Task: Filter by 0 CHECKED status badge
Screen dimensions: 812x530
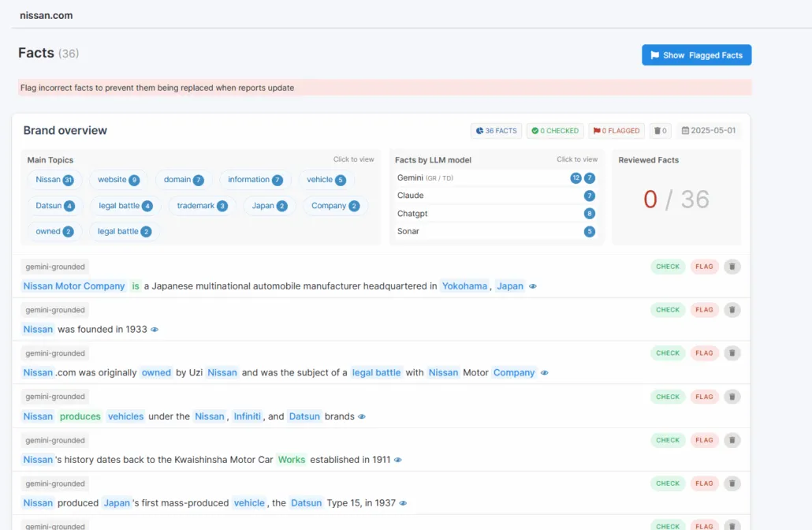Action: pyautogui.click(x=555, y=131)
